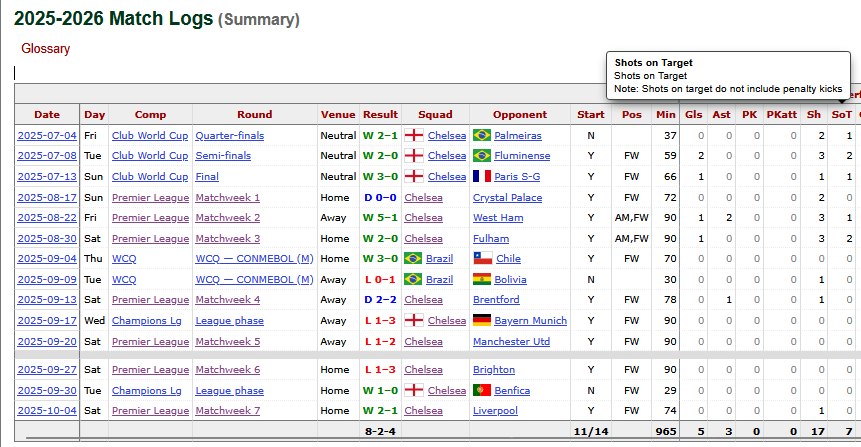Sort by Opponent column header

point(520,114)
